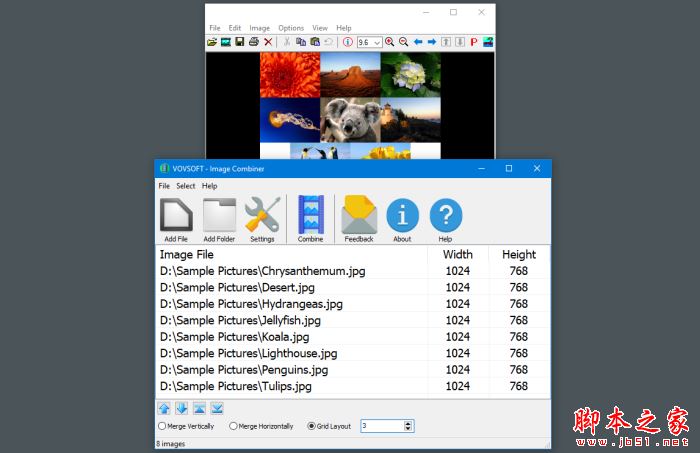The height and width of the screenshot is (453, 700).
Task: Click the scissors cut icon in viewer
Action: pyautogui.click(x=287, y=42)
